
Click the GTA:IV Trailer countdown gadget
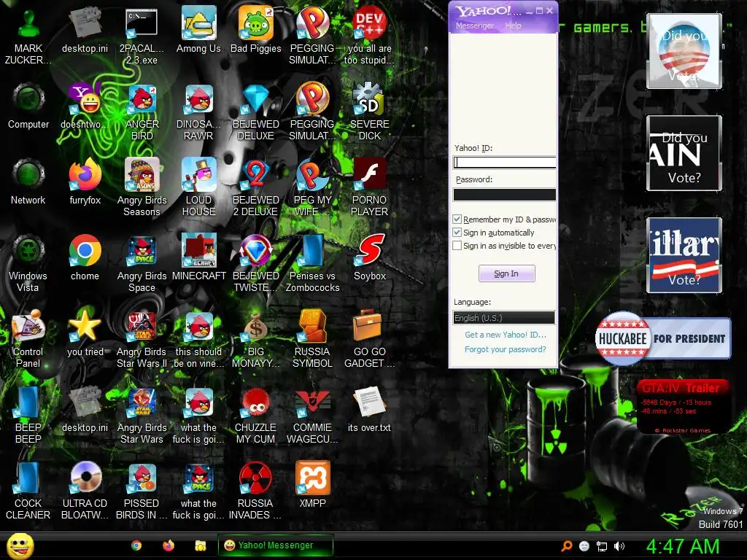click(683, 406)
